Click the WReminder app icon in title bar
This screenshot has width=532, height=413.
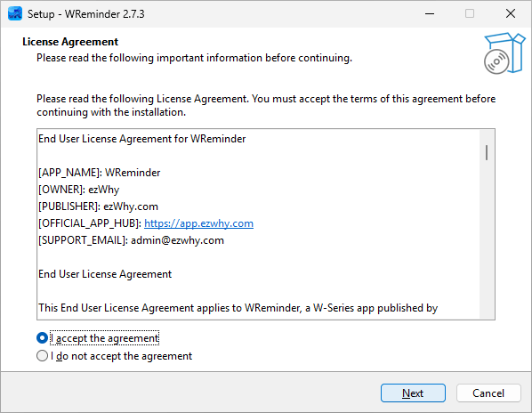click(x=15, y=13)
